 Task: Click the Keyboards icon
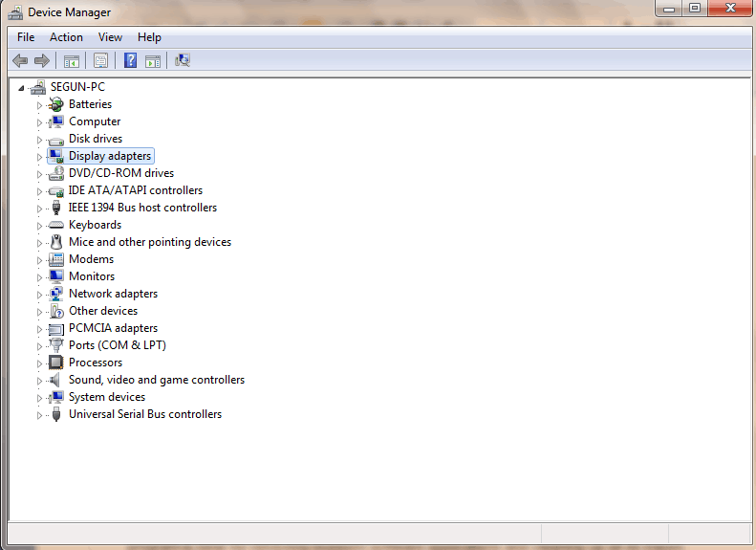pyautogui.click(x=56, y=225)
